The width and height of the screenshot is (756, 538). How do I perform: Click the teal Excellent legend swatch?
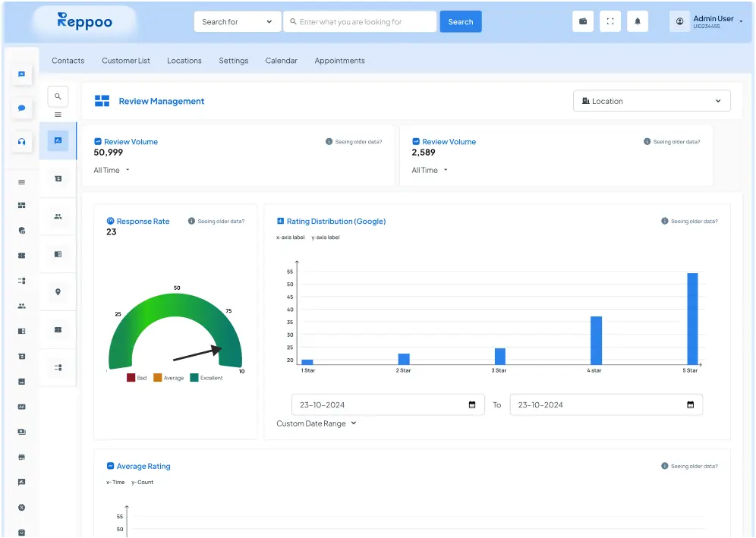point(194,377)
